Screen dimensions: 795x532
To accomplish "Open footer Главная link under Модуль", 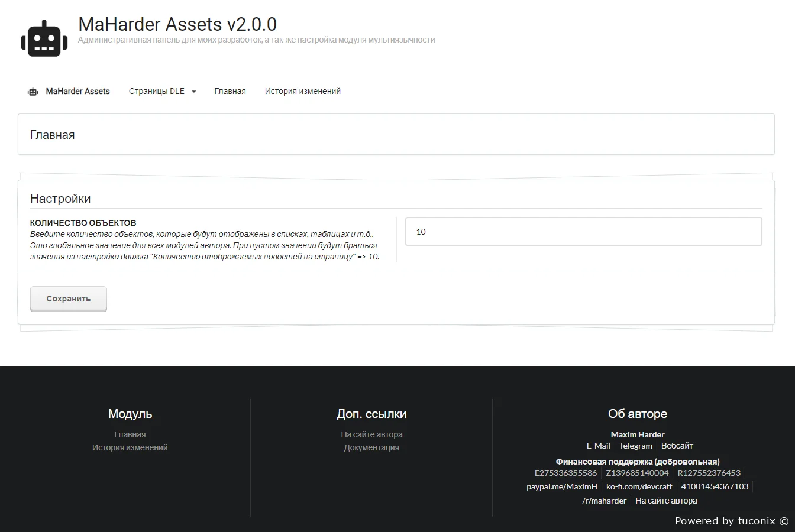I will (130, 434).
